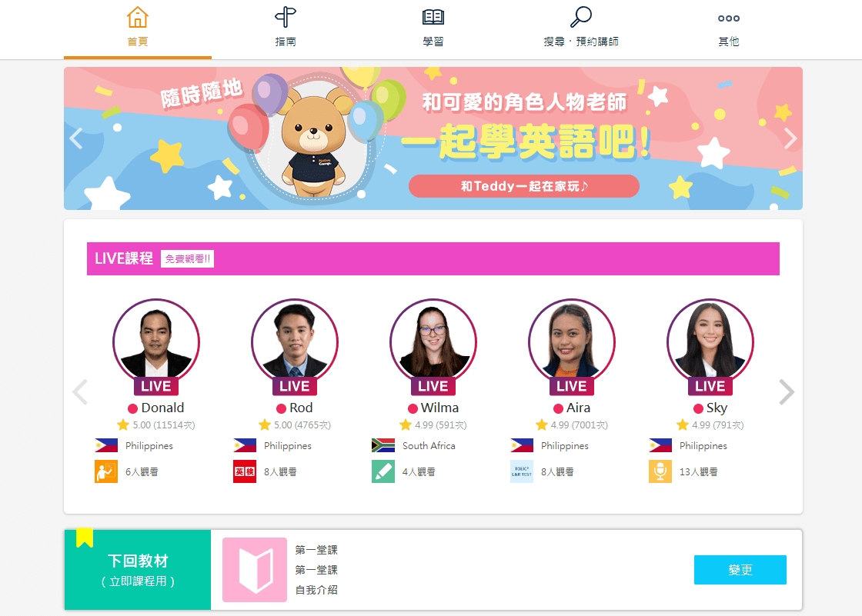Click Wilma's green pencil icon
This screenshot has width=862, height=616.
(x=383, y=471)
